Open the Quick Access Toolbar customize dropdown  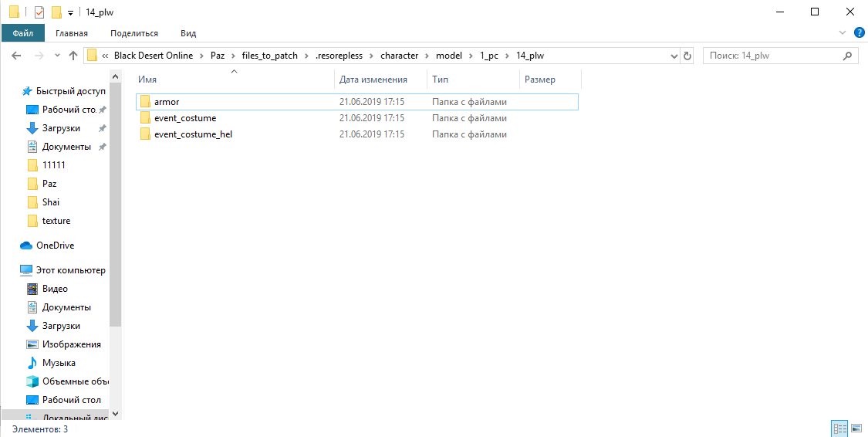pos(71,12)
